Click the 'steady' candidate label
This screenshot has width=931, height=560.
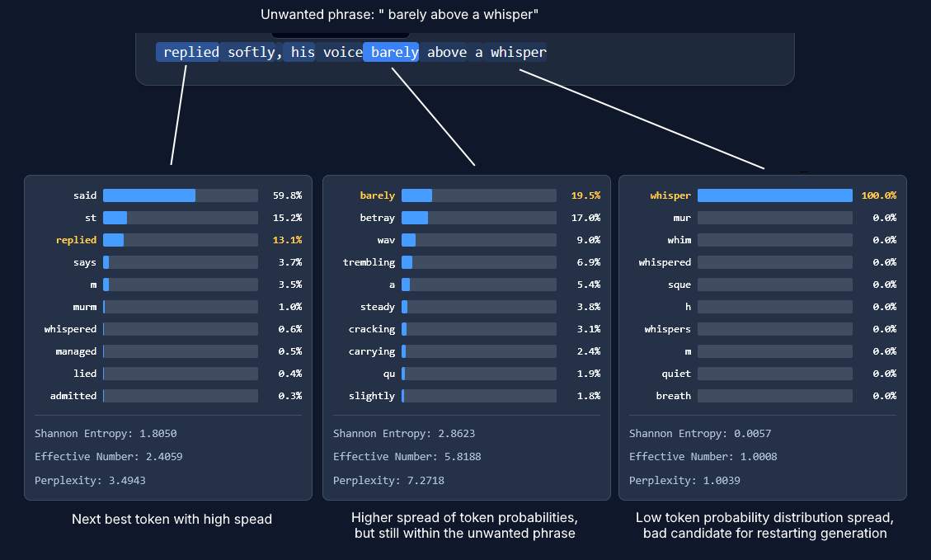point(378,307)
